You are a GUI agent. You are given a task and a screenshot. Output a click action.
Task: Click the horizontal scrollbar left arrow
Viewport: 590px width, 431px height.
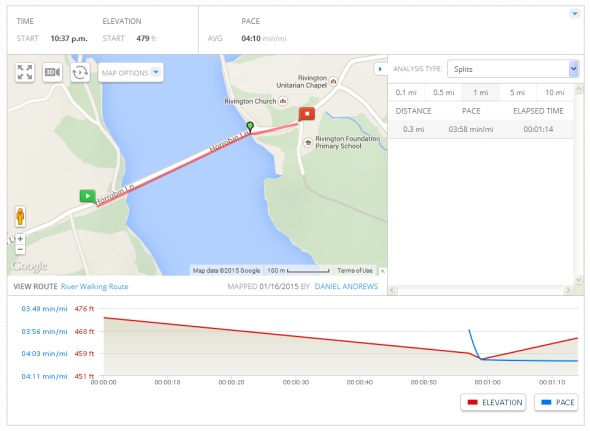pos(392,290)
